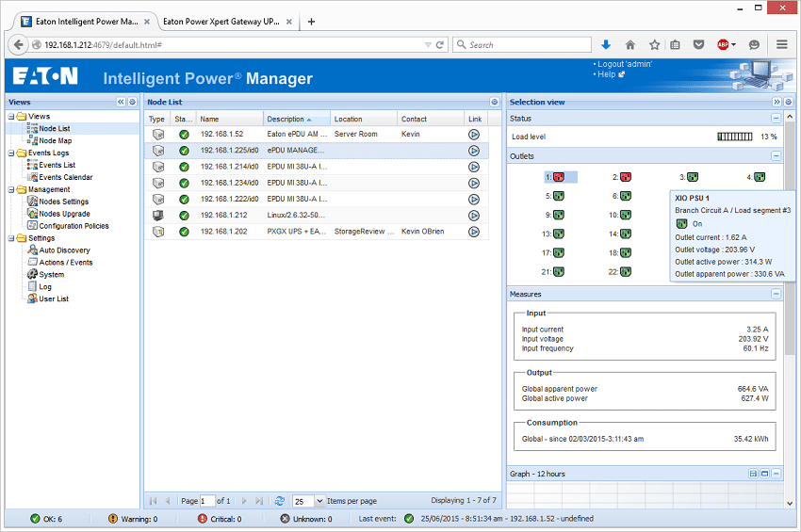Select row 192.168.1.214/id0
Screen dimensions: 801x532
pos(317,167)
